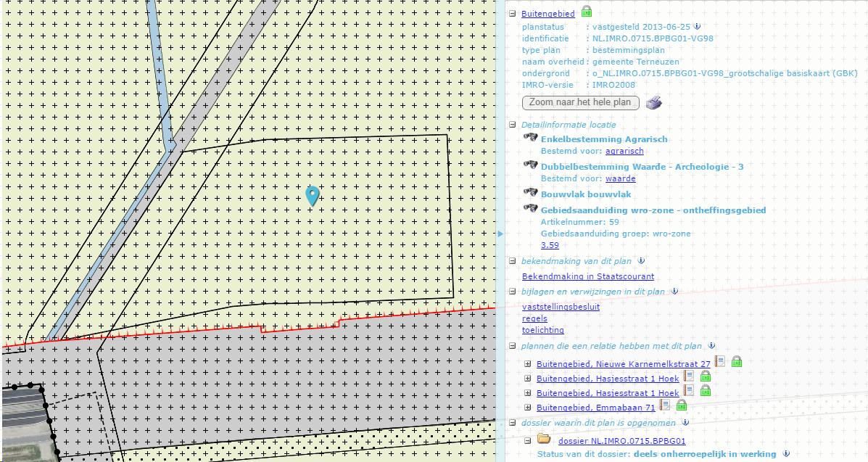The image size is (868, 462).
Task: Click the printer icon beside Zoom button
Action: (654, 102)
